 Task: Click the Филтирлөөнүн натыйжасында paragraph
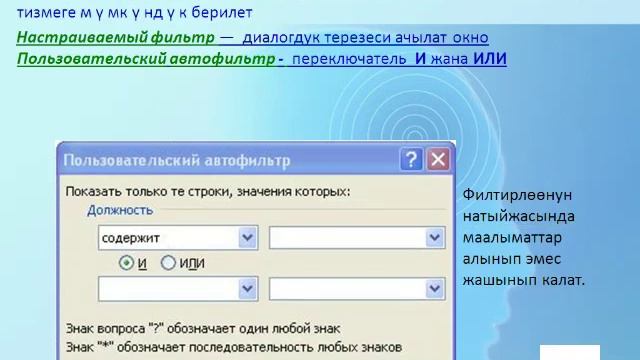(524, 237)
